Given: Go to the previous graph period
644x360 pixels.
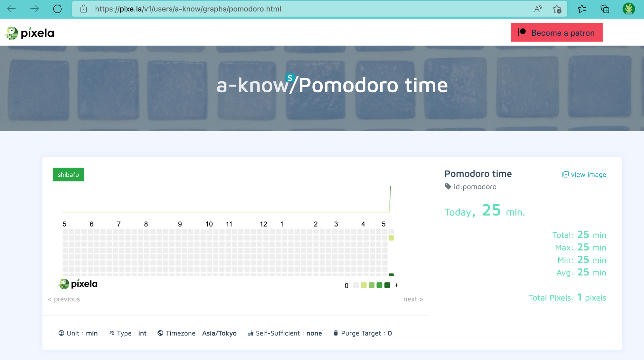Looking at the screenshot, I should point(64,299).
